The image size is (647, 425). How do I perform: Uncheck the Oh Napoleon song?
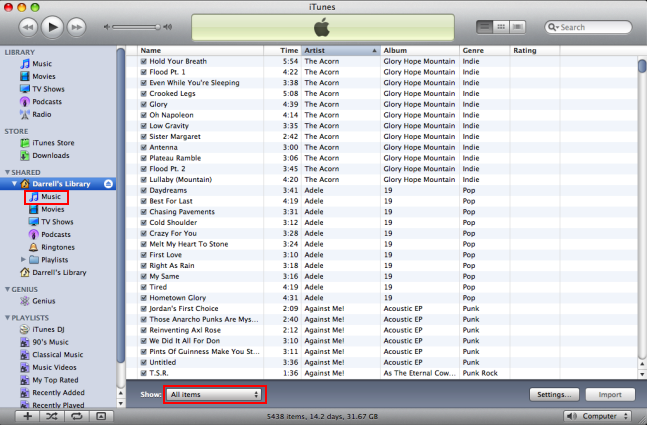coord(144,115)
